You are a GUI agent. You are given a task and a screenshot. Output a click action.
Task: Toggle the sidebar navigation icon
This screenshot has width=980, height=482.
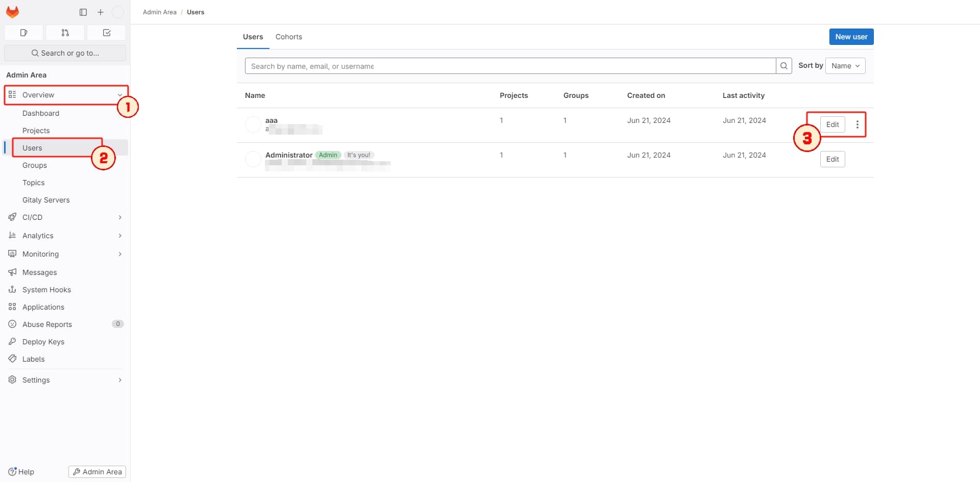83,12
